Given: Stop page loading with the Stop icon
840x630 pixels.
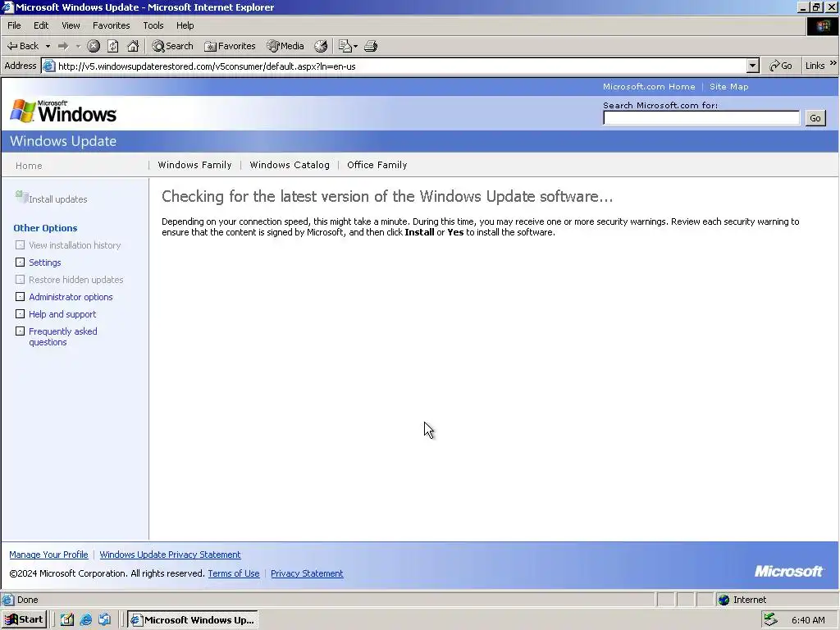Looking at the screenshot, I should (x=94, y=46).
